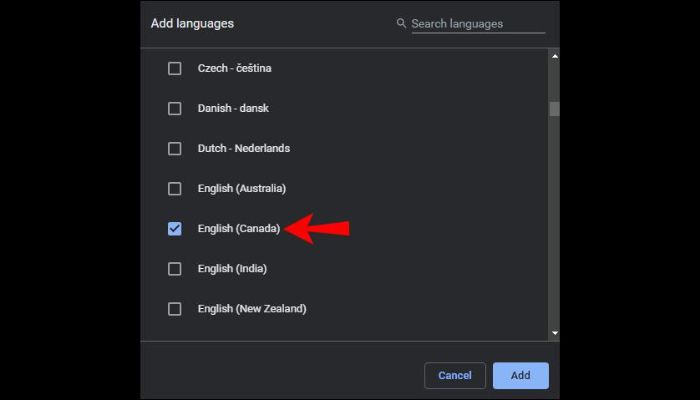
Task: Check the Danish - dansk checkbox
Action: pyautogui.click(x=175, y=108)
